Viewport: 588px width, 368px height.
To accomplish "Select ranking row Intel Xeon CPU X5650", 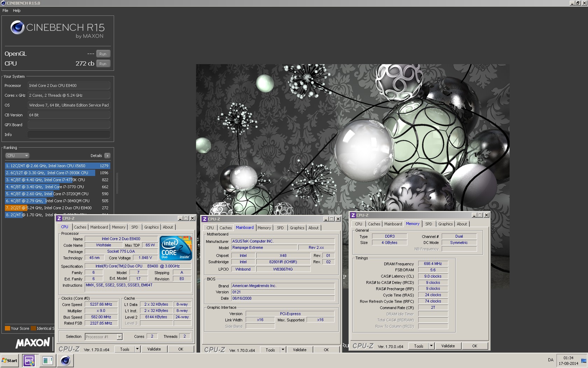I will (x=57, y=166).
